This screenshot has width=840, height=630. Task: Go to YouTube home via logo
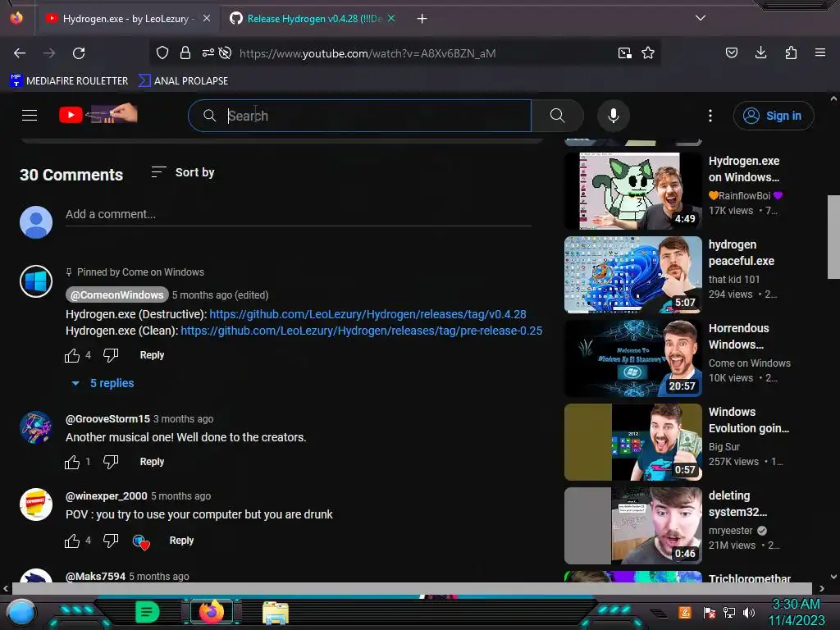98,114
